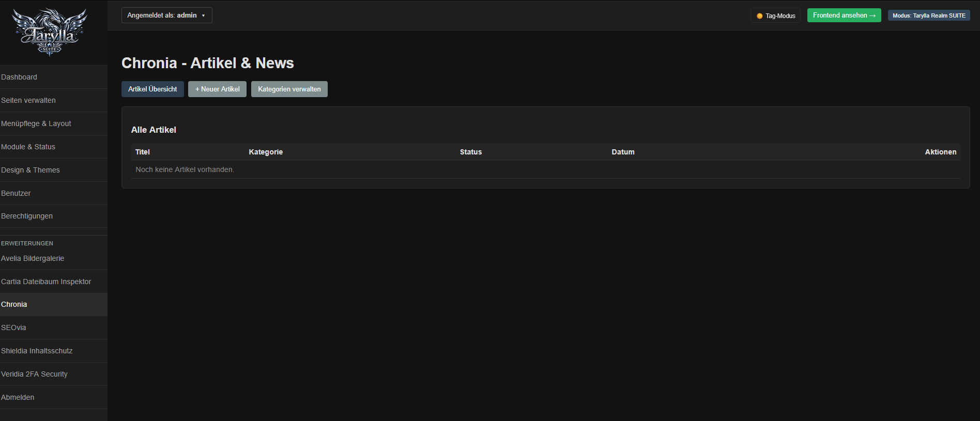The image size is (980, 421).
Task: Open the SEOvia extension
Action: pyautogui.click(x=54, y=328)
